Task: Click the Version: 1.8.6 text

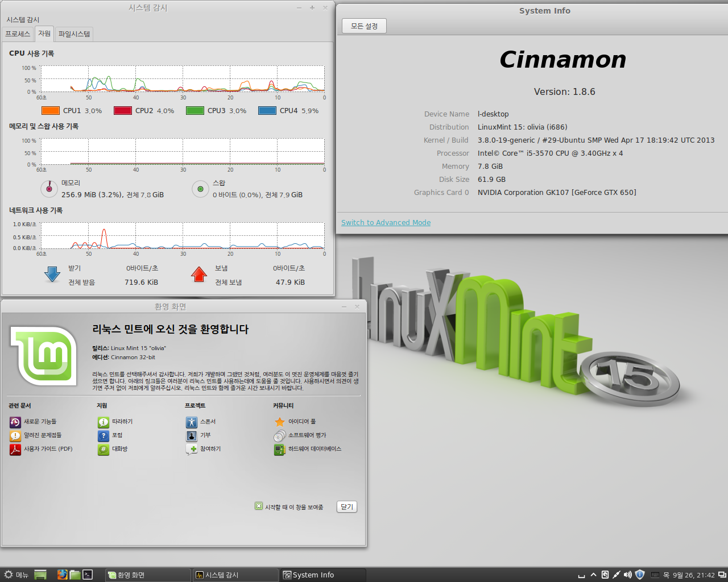Action: pos(564,92)
